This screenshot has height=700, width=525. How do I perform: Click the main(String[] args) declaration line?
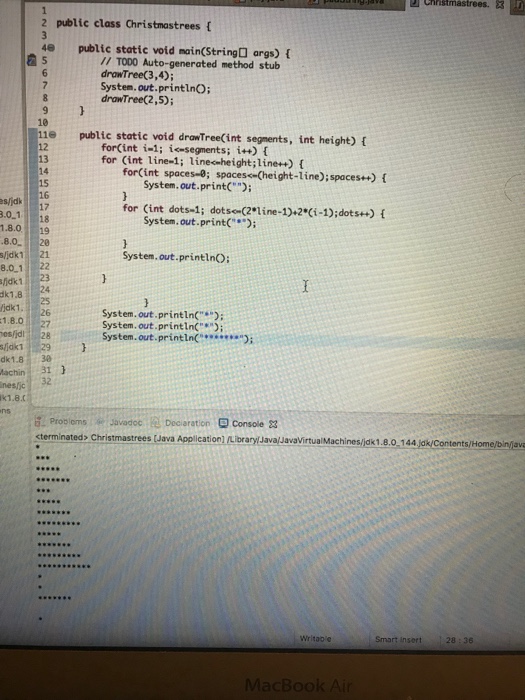(184, 51)
